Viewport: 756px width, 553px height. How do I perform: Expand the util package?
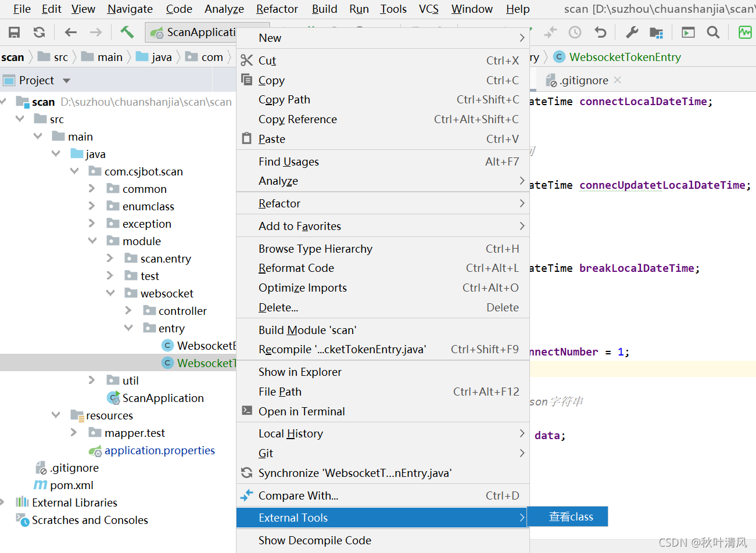point(92,380)
